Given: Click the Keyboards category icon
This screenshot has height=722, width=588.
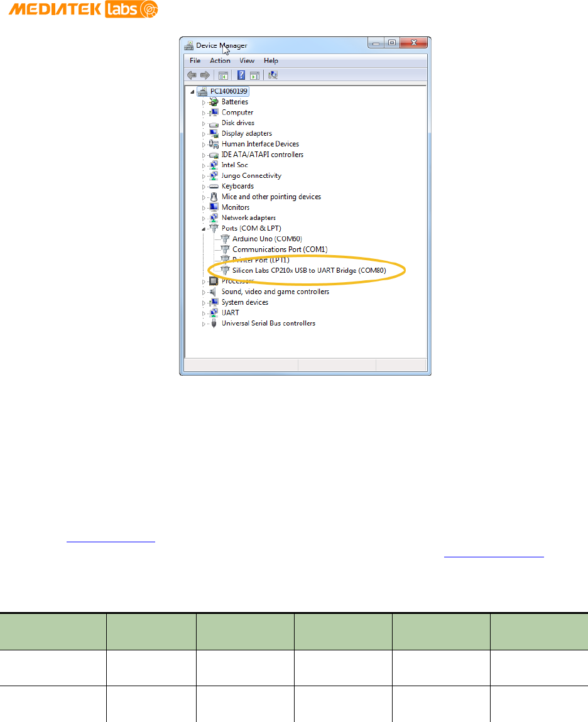Looking at the screenshot, I should pyautogui.click(x=214, y=187).
